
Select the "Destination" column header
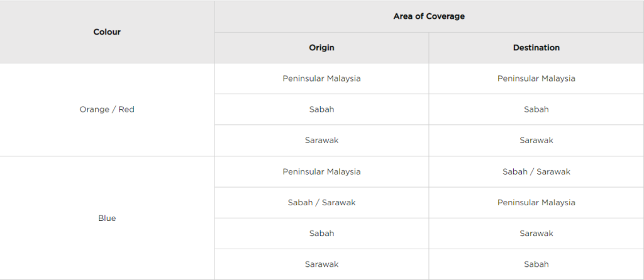536,48
